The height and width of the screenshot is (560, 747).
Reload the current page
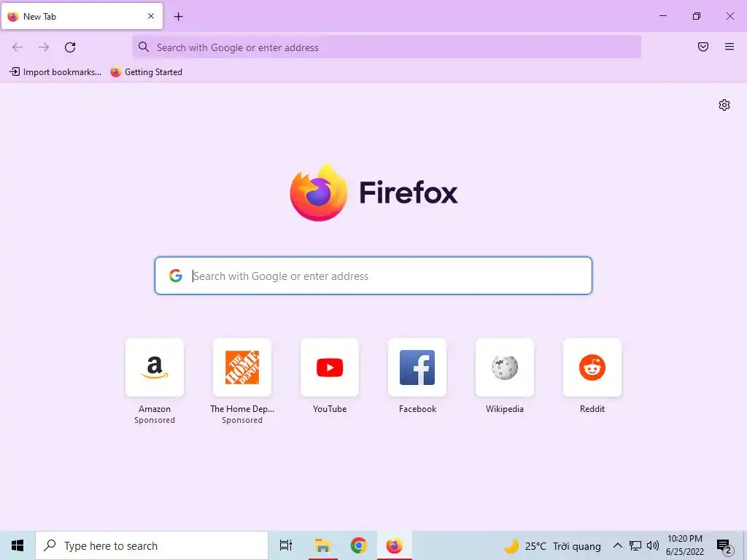point(70,47)
